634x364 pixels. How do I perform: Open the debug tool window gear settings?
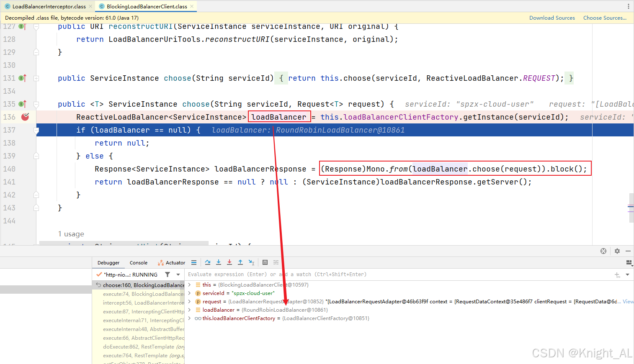coord(617,251)
